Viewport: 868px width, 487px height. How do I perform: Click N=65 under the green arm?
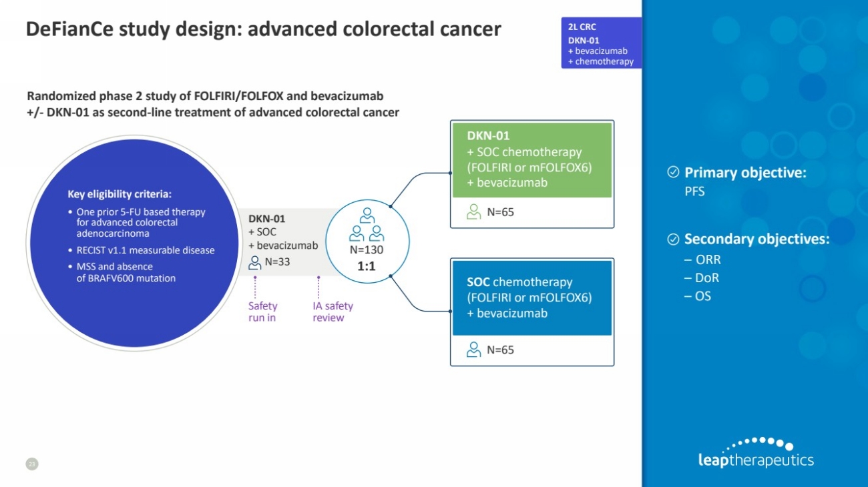[x=500, y=213]
